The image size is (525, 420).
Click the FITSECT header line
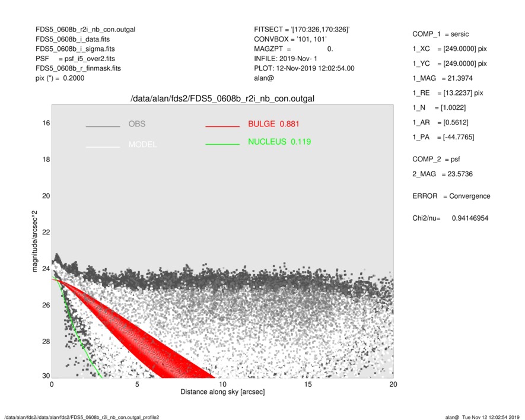tap(302, 30)
